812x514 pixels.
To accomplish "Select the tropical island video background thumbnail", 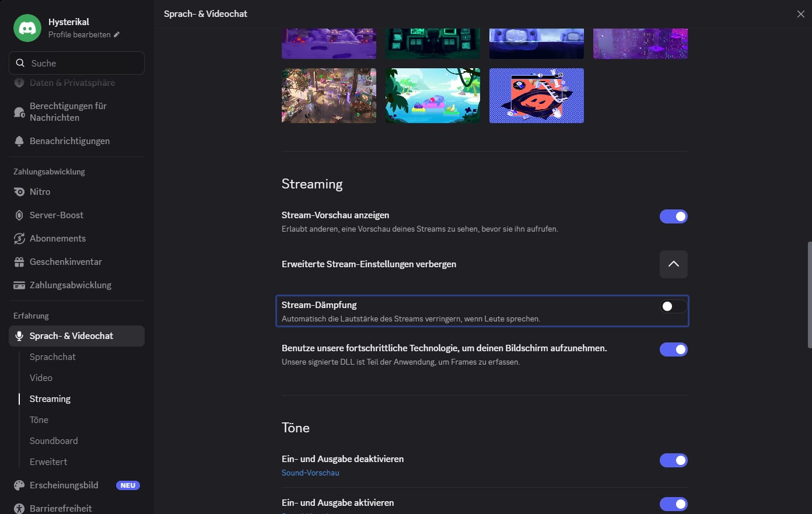I will (433, 96).
